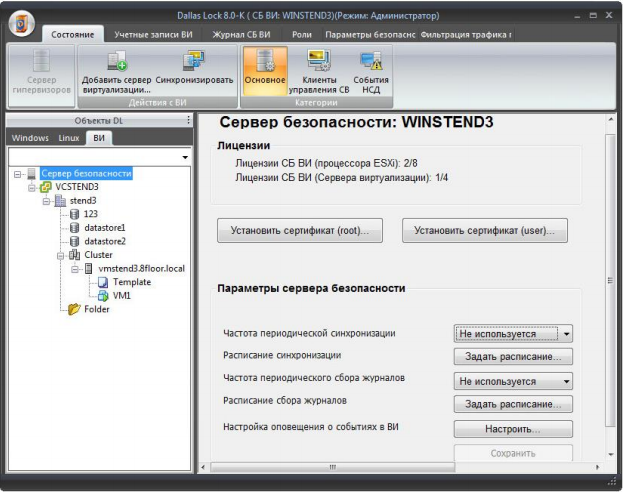624x492 pixels.
Task: Collapse the VCSTEND3 tree node
Action: tap(31, 187)
